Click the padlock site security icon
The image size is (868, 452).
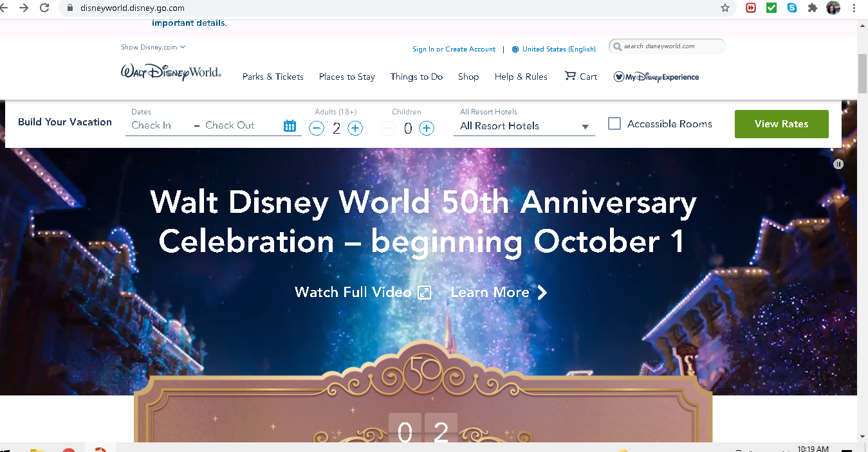tap(70, 8)
